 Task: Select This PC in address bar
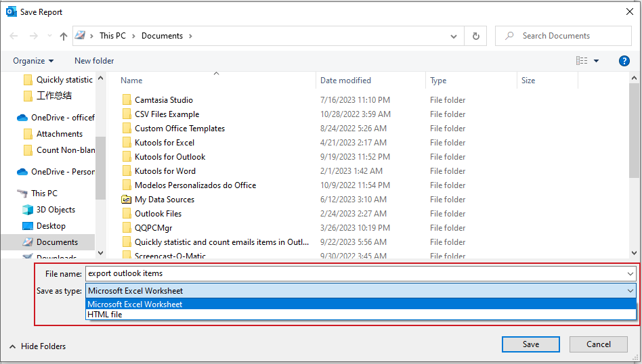112,36
